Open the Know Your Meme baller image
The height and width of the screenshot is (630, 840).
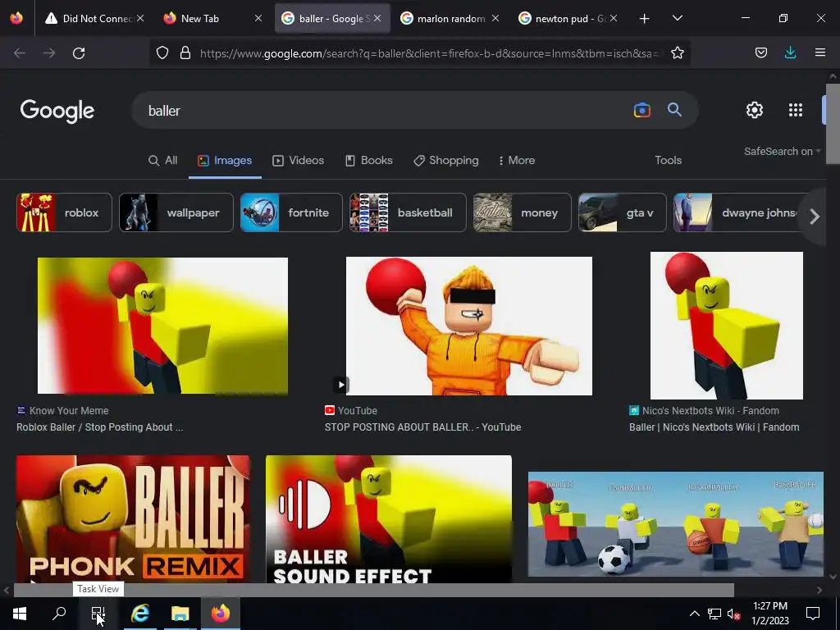162,326
